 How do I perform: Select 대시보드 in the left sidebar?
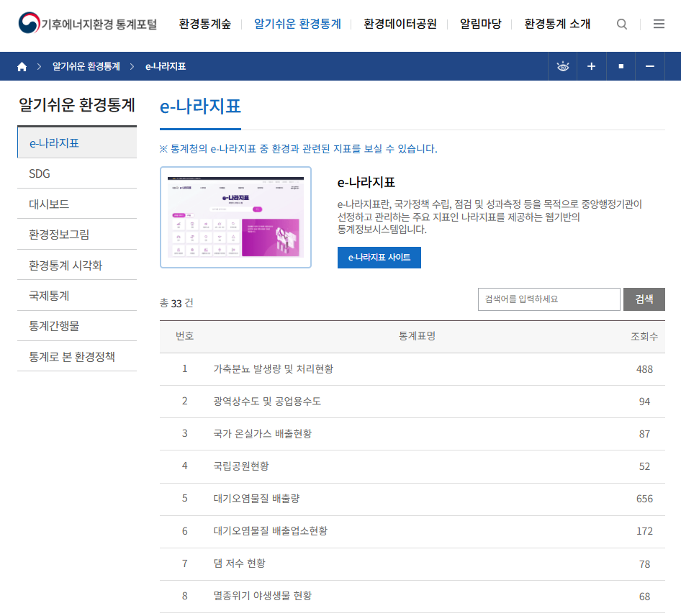49,204
